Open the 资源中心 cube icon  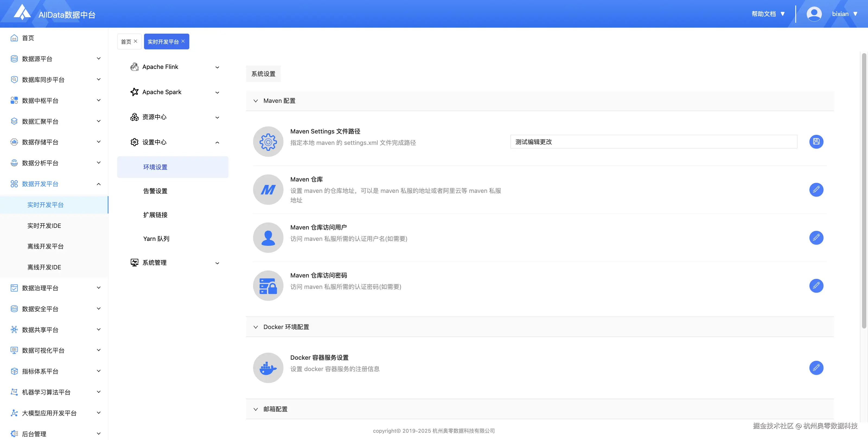(135, 117)
